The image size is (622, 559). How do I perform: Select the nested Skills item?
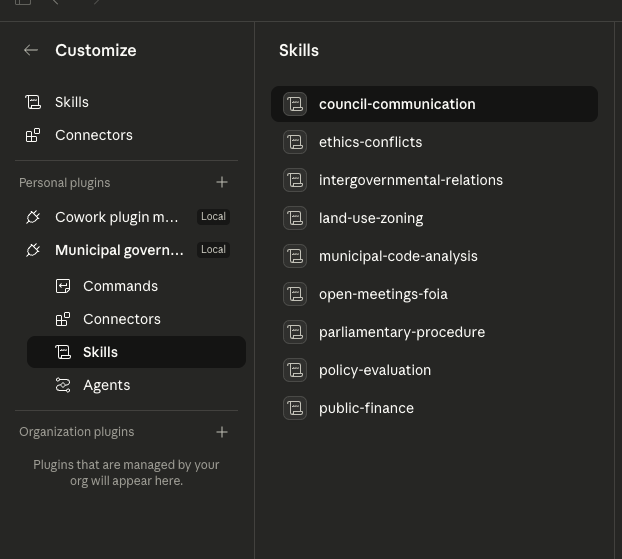[x=100, y=352]
